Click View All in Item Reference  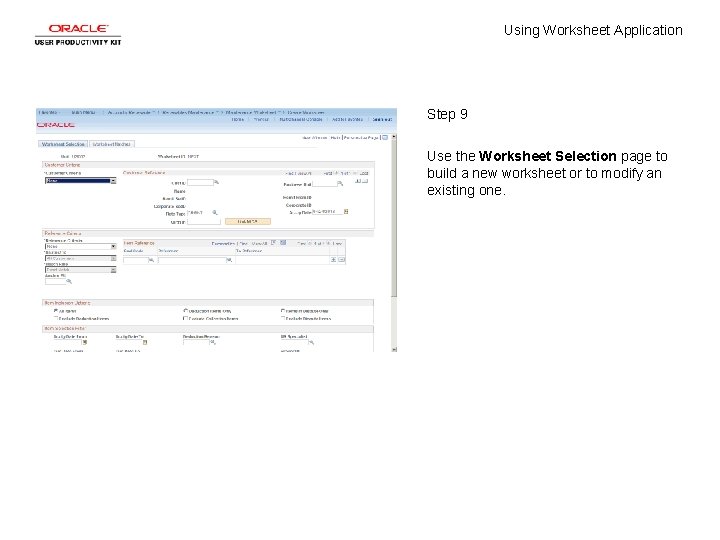pyautogui.click(x=260, y=243)
